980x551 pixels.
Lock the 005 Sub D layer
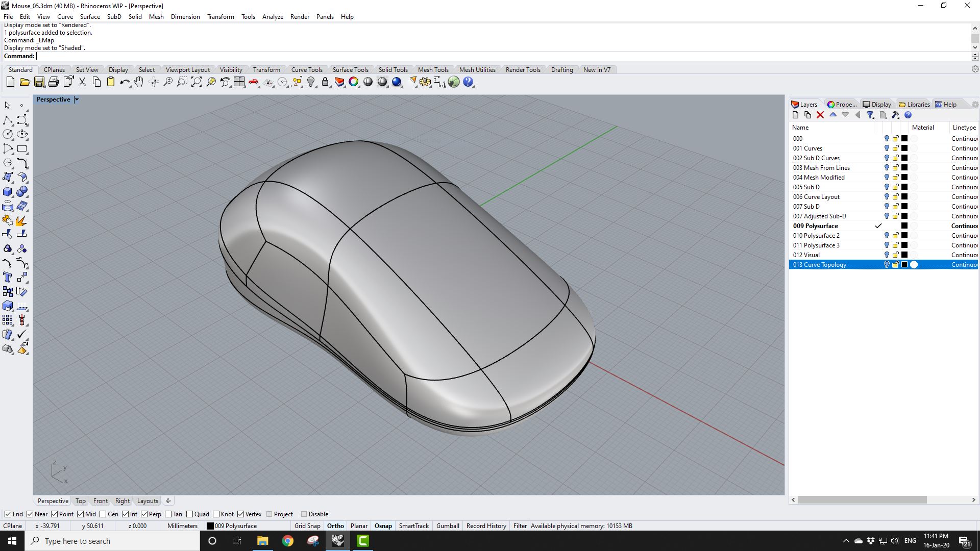tap(895, 187)
